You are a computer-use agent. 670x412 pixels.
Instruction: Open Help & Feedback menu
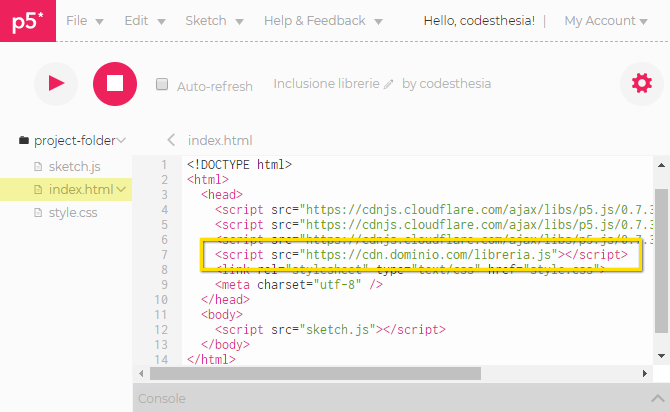pyautogui.click(x=322, y=21)
